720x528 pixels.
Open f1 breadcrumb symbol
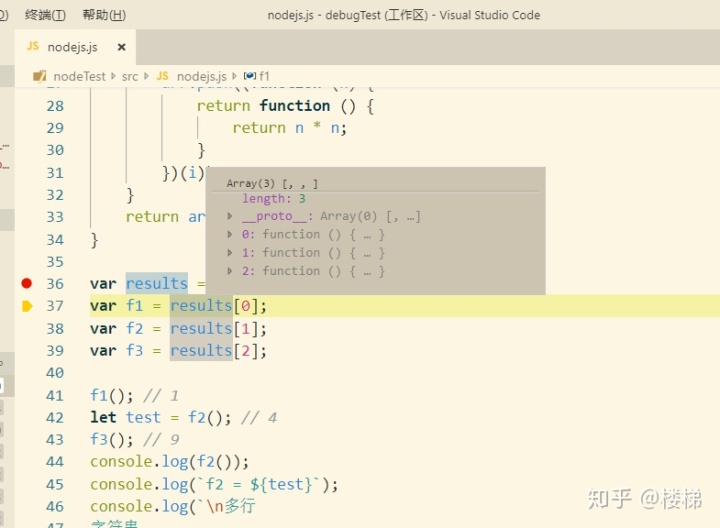tap(264, 76)
